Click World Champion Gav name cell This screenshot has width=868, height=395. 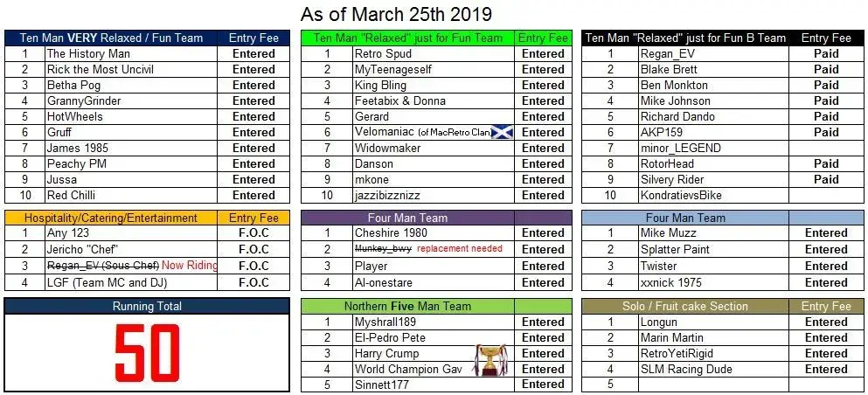(x=434, y=369)
